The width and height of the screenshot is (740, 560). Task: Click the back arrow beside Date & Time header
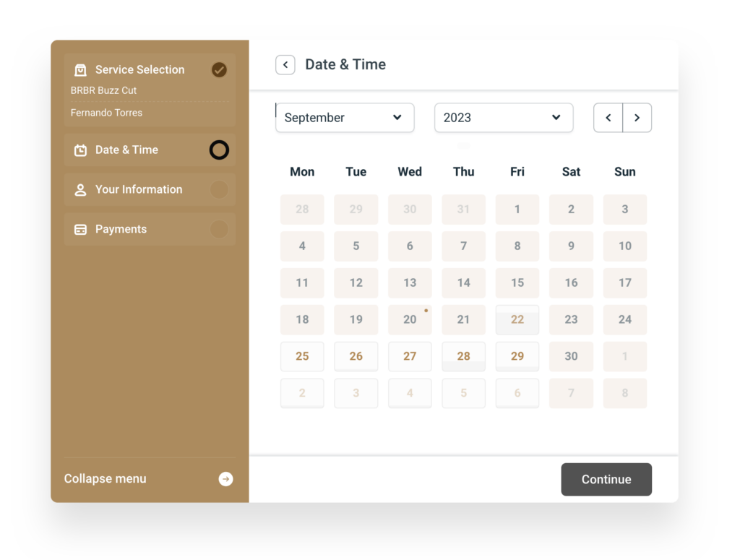[x=285, y=65]
